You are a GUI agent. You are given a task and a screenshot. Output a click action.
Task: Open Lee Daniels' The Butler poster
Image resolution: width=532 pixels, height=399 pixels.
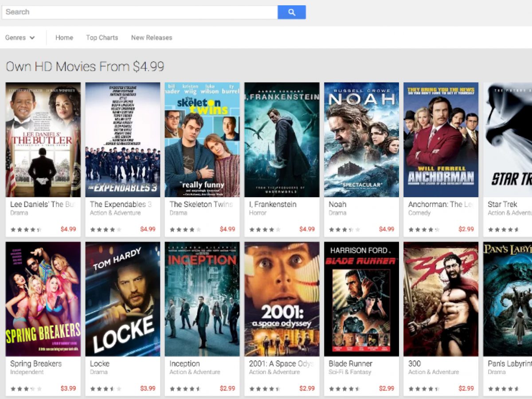(43, 140)
